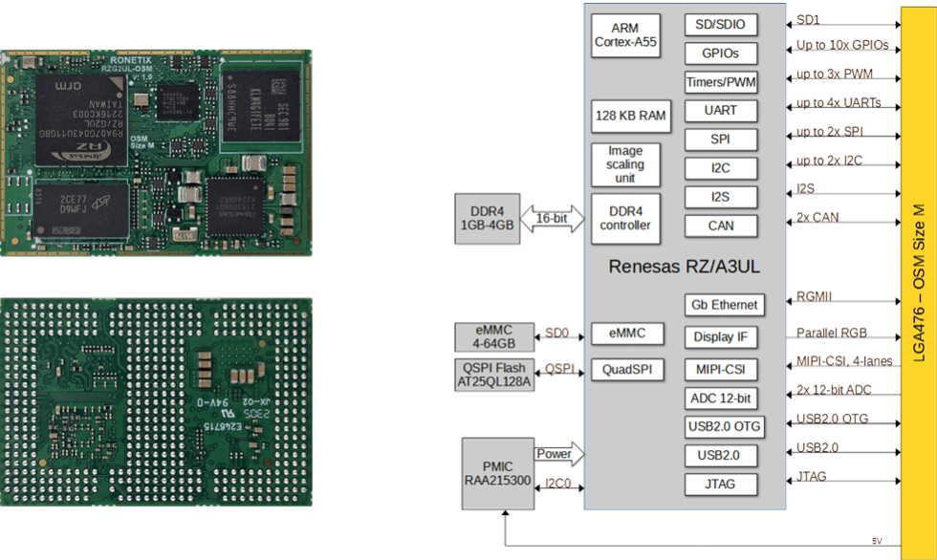This screenshot has width=937, height=560.
Task: Click the QSPI Flash AT25QL128A block
Action: point(494,375)
